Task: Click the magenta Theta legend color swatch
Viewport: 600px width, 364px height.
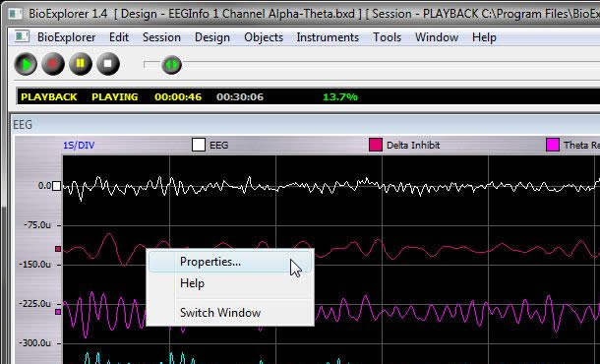Action: (x=553, y=145)
